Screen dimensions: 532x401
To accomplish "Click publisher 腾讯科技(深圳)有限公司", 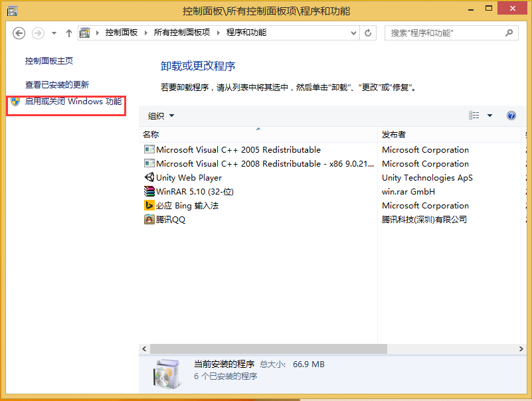I will click(x=424, y=220).
